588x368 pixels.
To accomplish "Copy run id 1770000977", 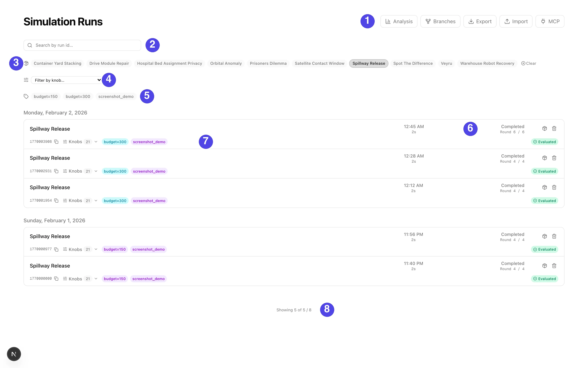I will (56, 249).
